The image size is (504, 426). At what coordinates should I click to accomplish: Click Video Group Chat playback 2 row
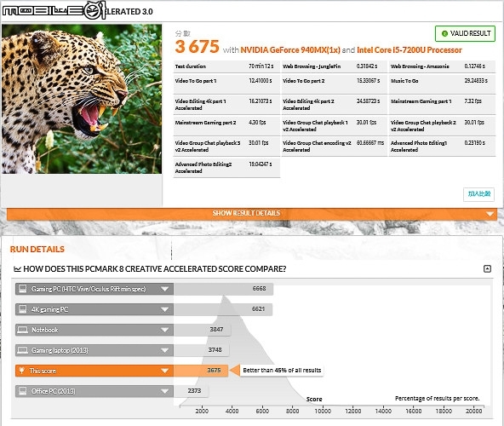443,126
